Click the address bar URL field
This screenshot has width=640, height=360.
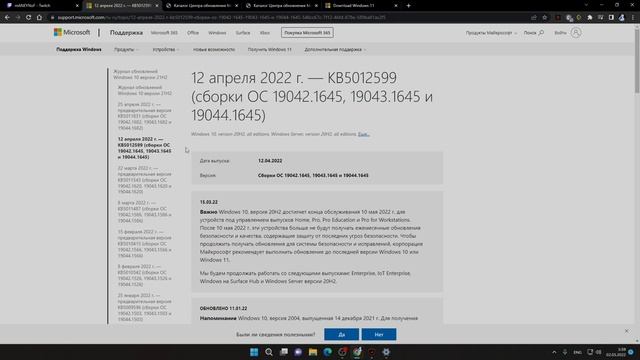[286, 18]
